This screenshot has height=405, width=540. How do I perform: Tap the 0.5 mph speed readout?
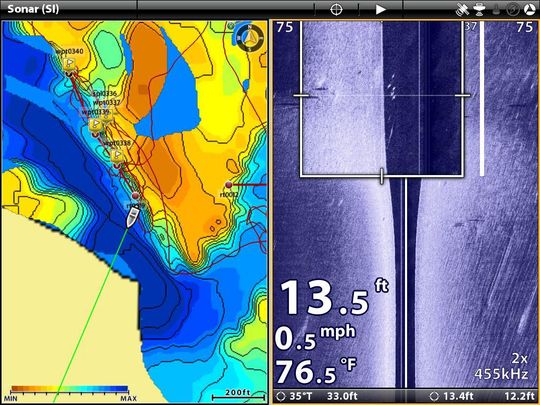coord(315,337)
